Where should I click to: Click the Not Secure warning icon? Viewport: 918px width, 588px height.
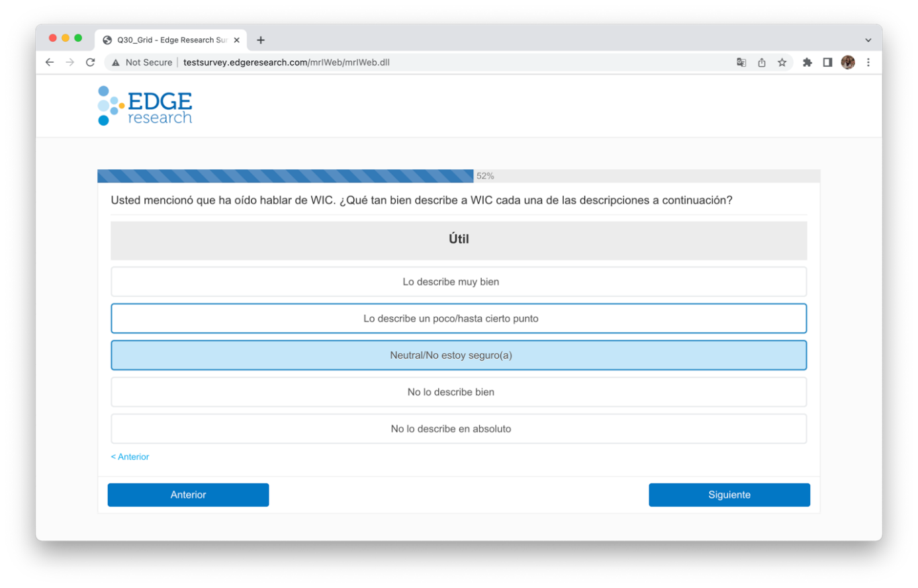pos(116,63)
